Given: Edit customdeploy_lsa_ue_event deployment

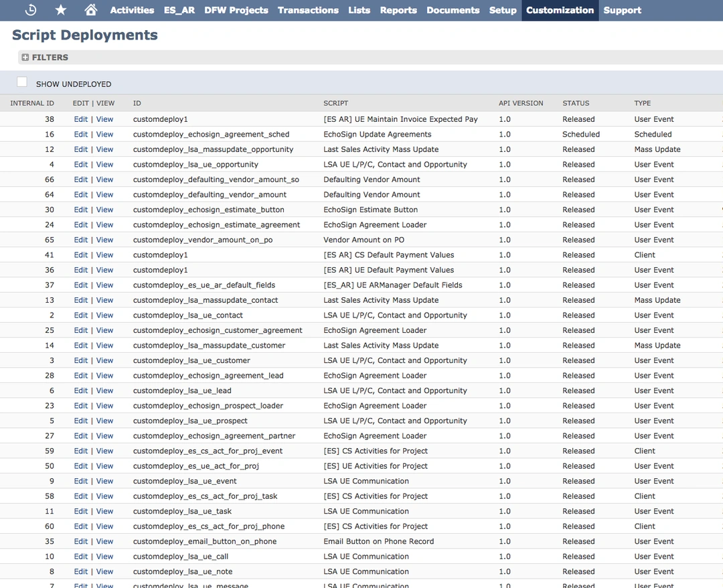Looking at the screenshot, I should click(81, 481).
